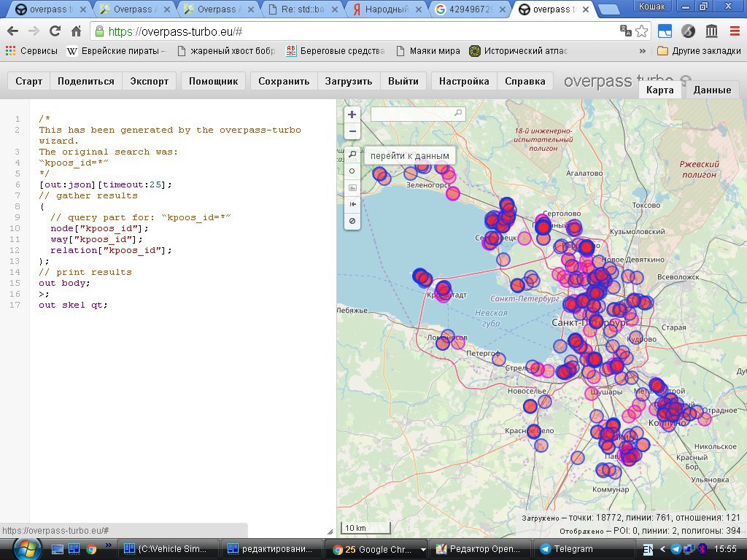The width and height of the screenshot is (747, 560).
Task: Go back in browser
Action: pyautogui.click(x=13, y=31)
